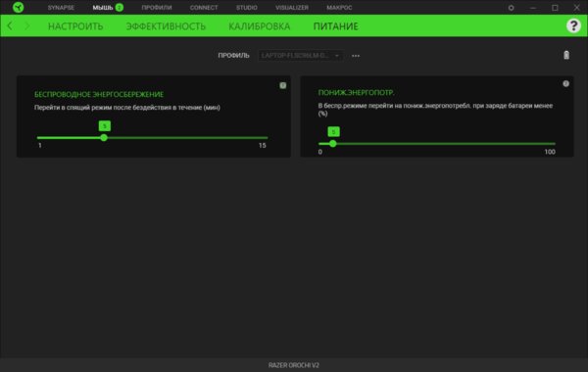The image size is (588, 372).
Task: Open the ЭФФЕКТИВНОСТЬ subtab
Action: pyautogui.click(x=166, y=26)
